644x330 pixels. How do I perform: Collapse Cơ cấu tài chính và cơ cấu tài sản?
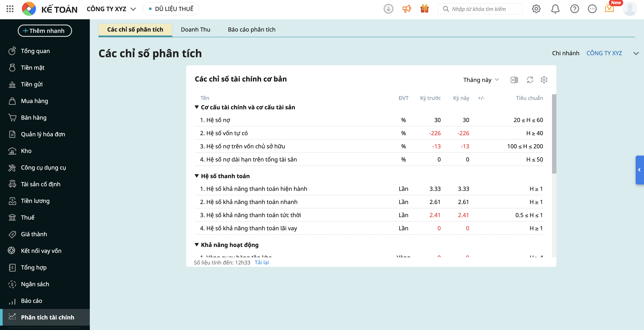(x=197, y=107)
